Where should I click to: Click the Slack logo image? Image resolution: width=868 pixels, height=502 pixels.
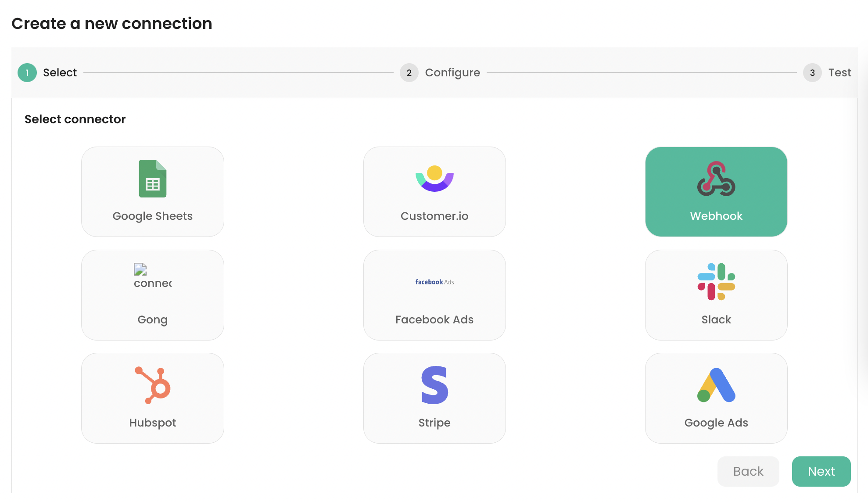coord(715,283)
